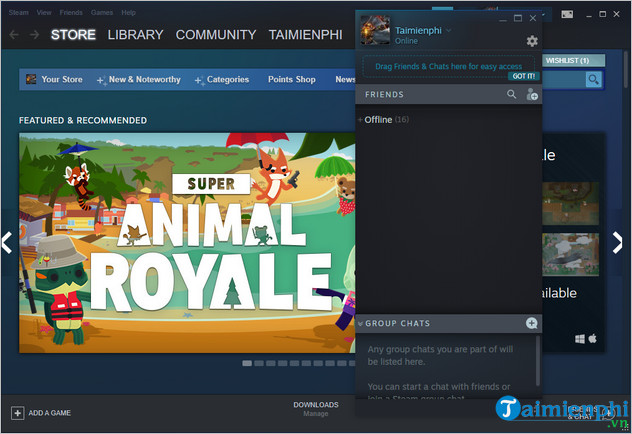Click main store page vertical scrollbar
This screenshot has height=434, width=632.
(627, 69)
